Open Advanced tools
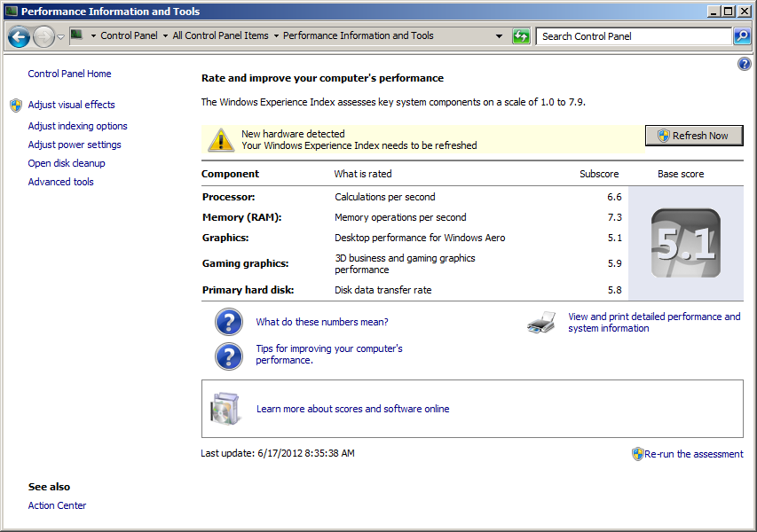The image size is (757, 532). pyautogui.click(x=61, y=182)
